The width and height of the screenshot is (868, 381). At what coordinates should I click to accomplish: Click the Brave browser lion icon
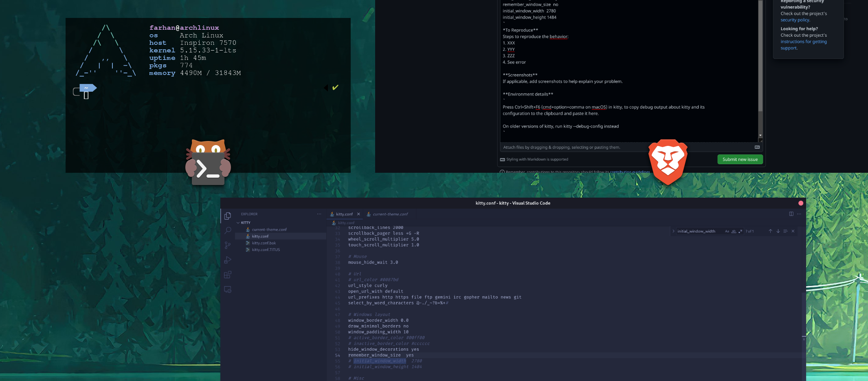click(x=668, y=161)
